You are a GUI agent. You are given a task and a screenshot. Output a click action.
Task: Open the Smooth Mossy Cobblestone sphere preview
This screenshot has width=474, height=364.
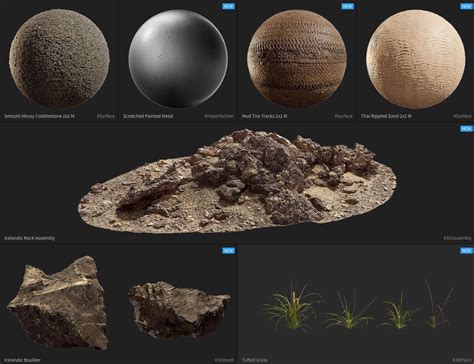click(x=59, y=59)
